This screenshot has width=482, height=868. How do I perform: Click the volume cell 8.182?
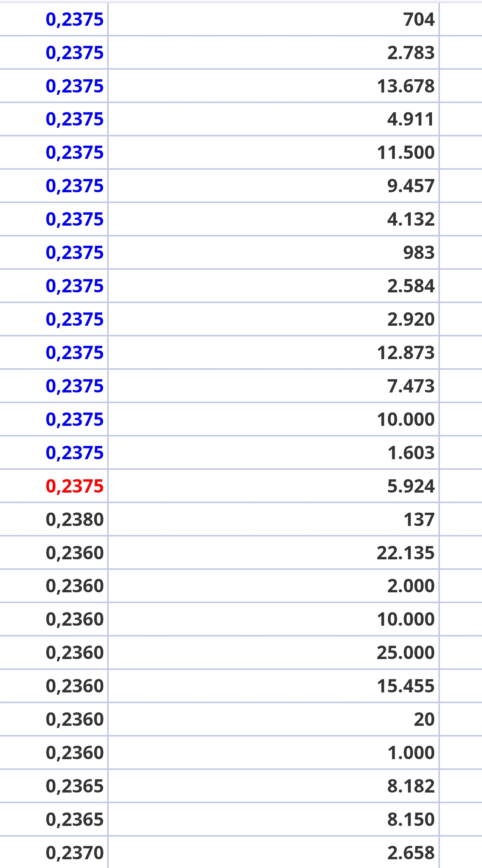[x=411, y=786]
